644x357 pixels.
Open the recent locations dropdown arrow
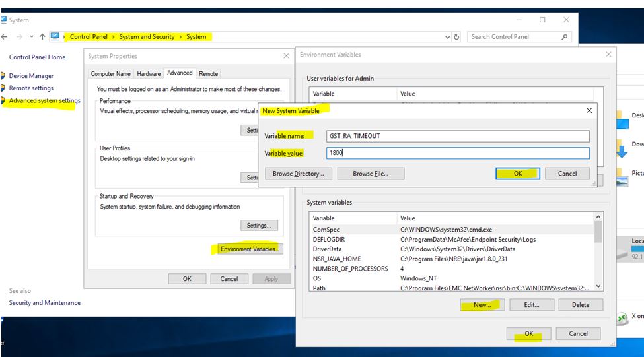click(x=31, y=37)
